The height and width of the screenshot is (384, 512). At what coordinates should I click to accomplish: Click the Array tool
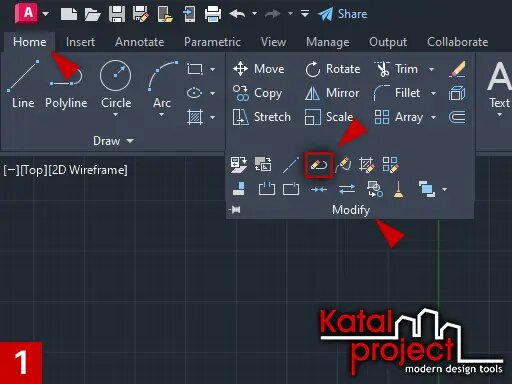(399, 117)
